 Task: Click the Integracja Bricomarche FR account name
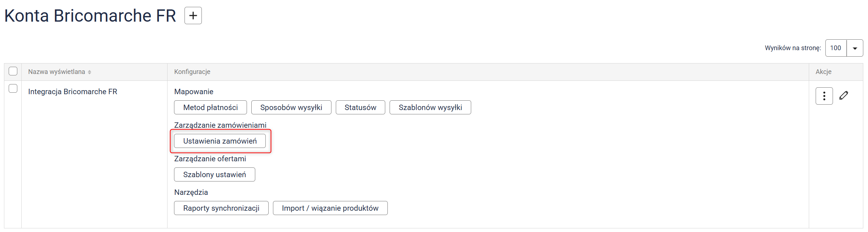coord(73,92)
